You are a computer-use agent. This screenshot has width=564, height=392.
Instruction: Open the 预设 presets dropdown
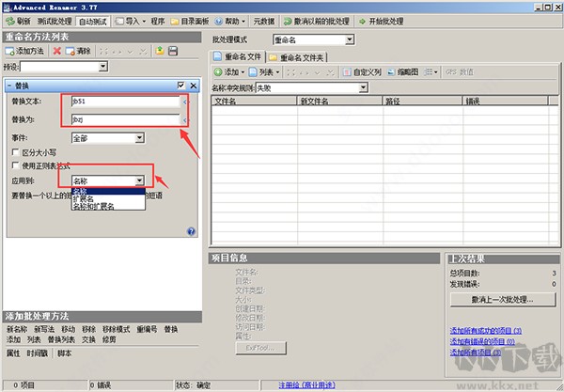coord(102,66)
